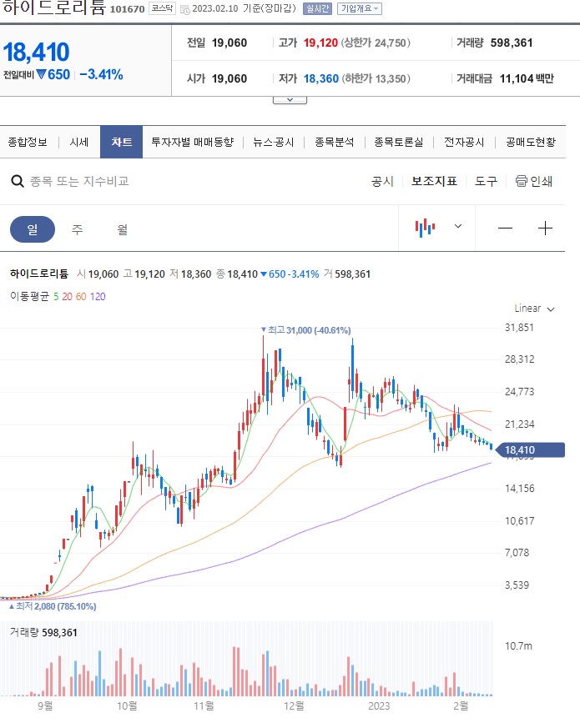Open the 도구 tools menu

coord(486,181)
